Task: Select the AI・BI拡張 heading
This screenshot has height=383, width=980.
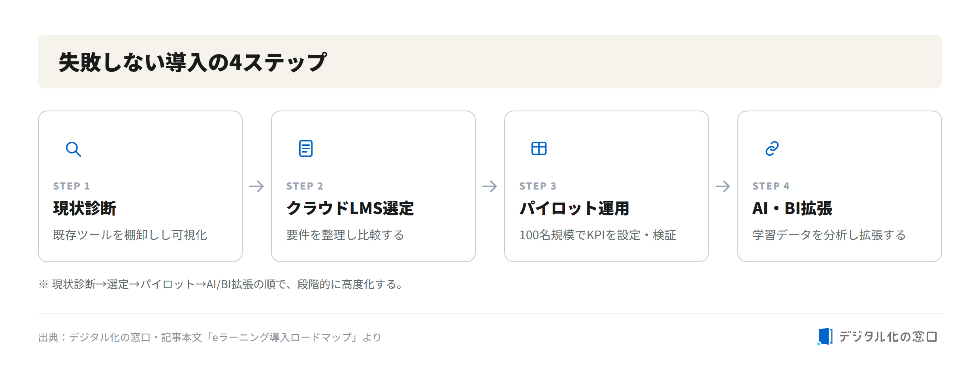Action: tap(792, 208)
